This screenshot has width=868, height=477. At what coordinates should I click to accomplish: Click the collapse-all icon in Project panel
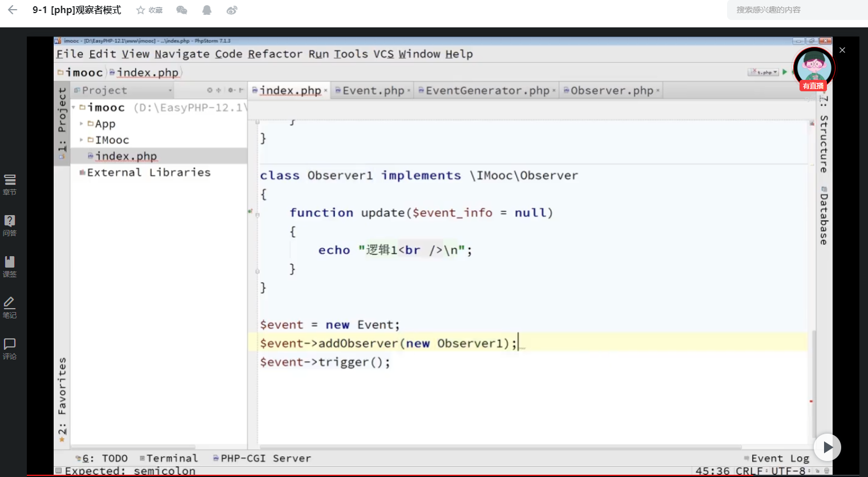tap(218, 90)
